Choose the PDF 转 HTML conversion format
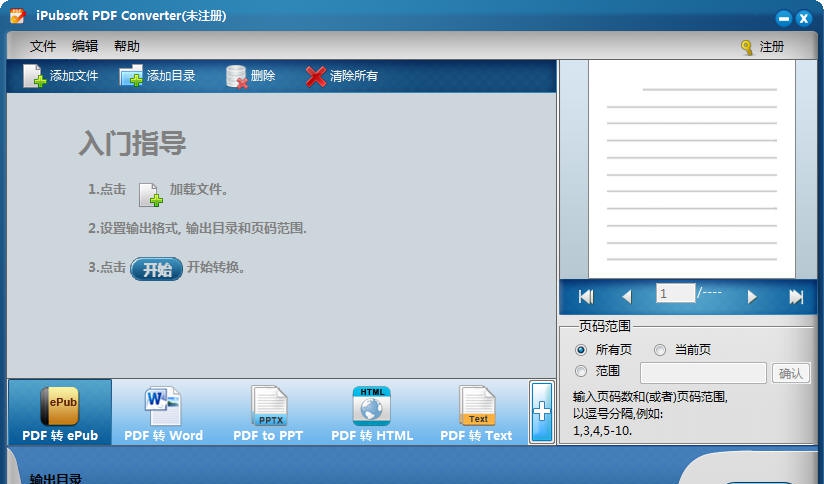Image resolution: width=824 pixels, height=484 pixels. coord(372,413)
